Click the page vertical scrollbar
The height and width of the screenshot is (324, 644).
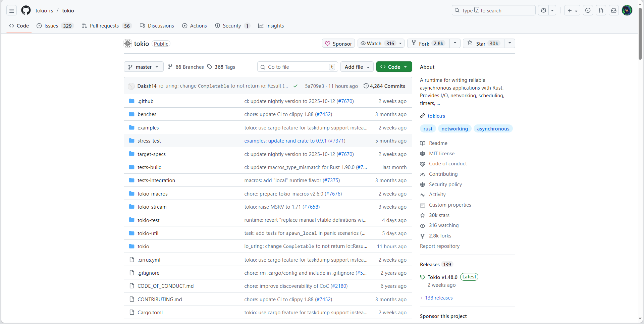640,34
